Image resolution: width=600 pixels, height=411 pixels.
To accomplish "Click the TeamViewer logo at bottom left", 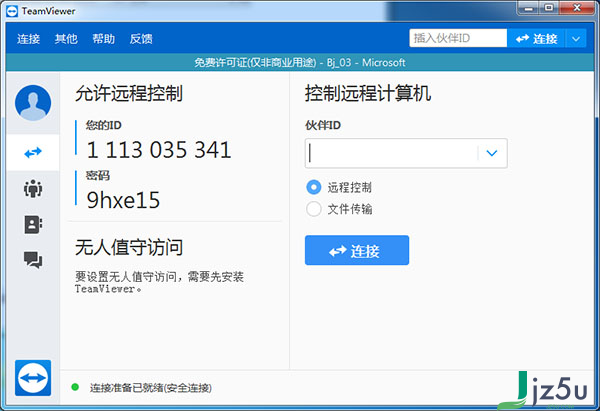I will coord(32,378).
